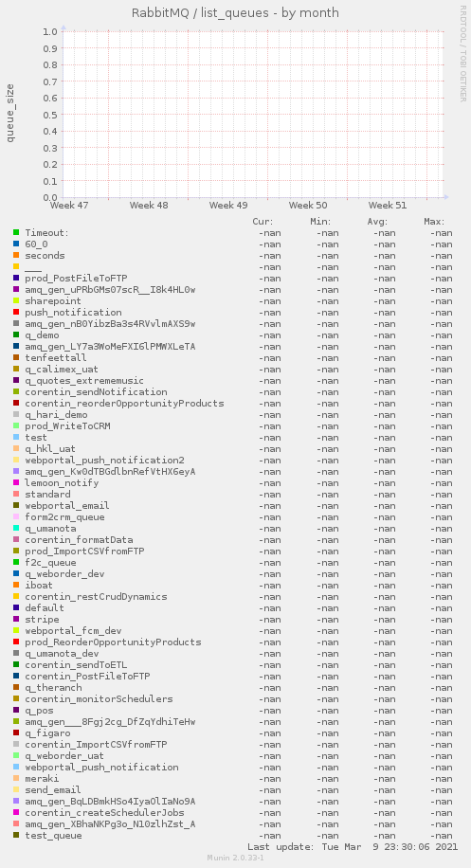
Task: Click the f2c_queue legend entry
Action: coord(50,563)
